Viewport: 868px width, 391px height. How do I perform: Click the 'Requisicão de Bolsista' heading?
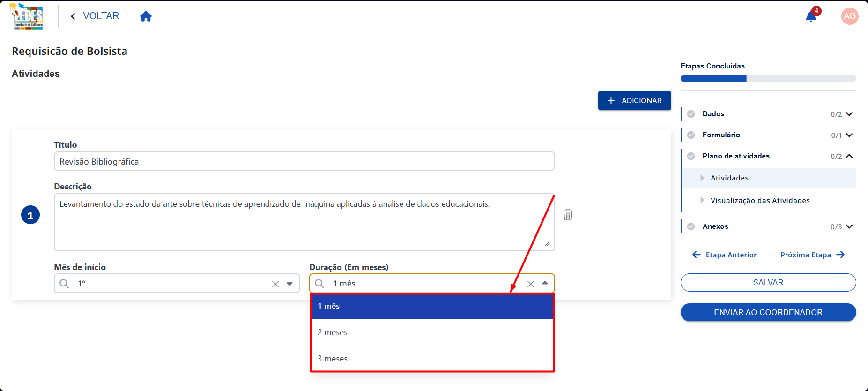coord(69,51)
